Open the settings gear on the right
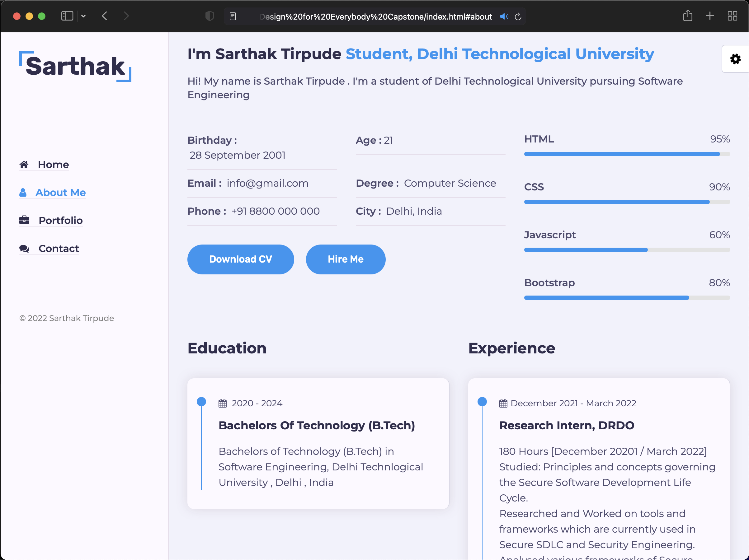 [735, 59]
